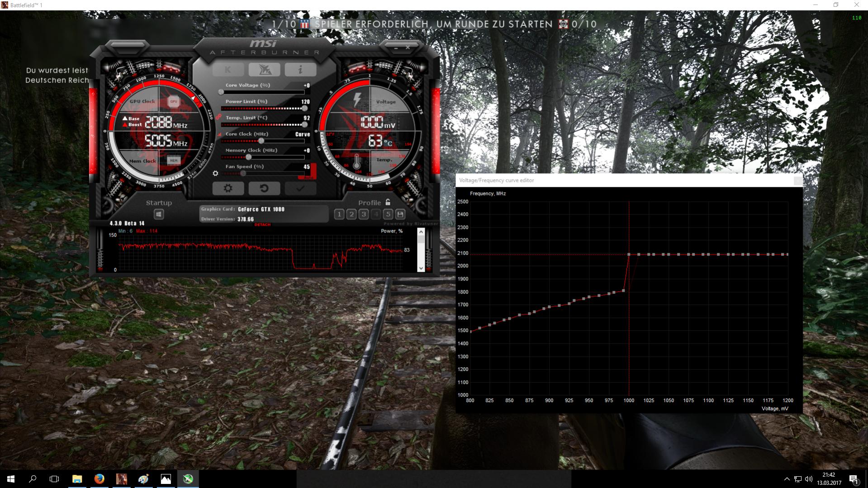Select curve point at 1000 mV, 2100 MHz
Screen dimensions: 868x488
click(629, 255)
